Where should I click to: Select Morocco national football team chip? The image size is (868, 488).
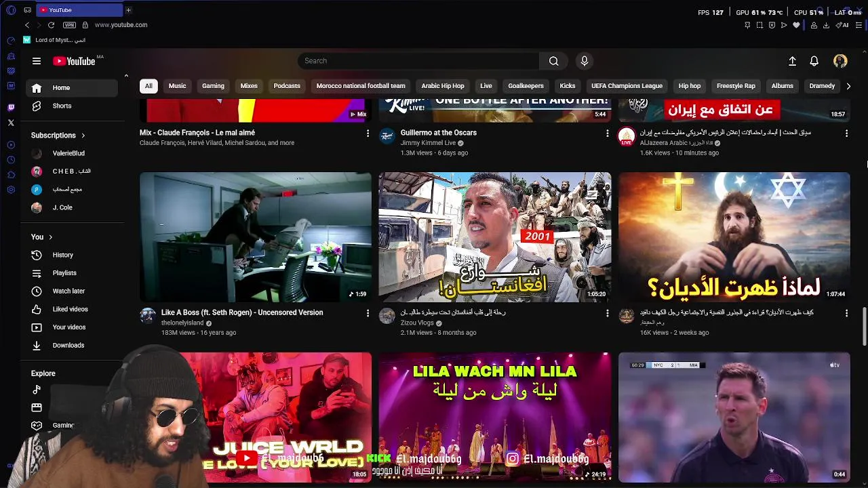click(361, 86)
